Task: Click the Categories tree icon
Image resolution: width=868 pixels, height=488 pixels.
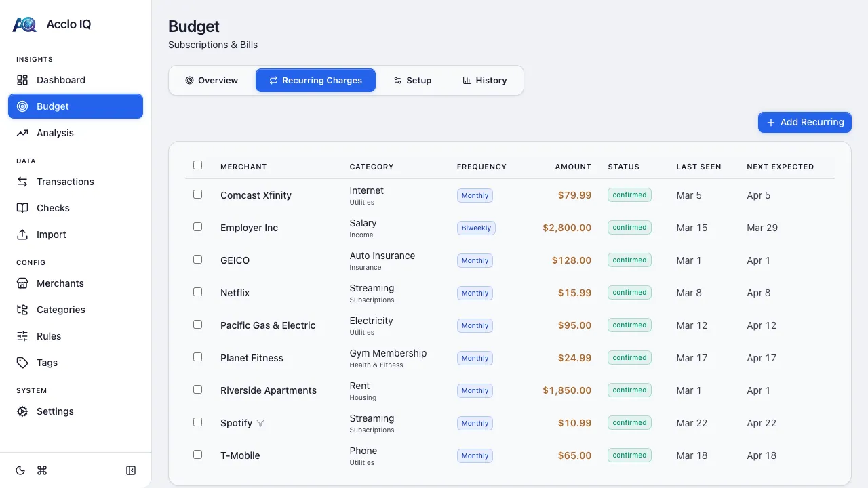Action: point(22,310)
